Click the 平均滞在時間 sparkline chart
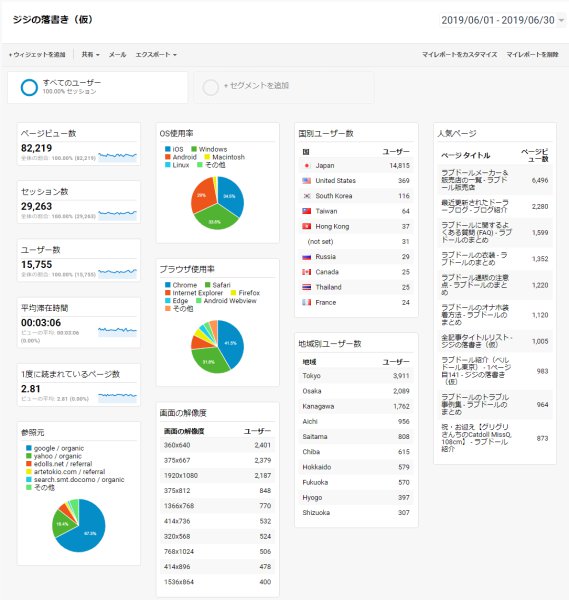Image resolution: width=569 pixels, height=600 pixels. pyautogui.click(x=117, y=331)
